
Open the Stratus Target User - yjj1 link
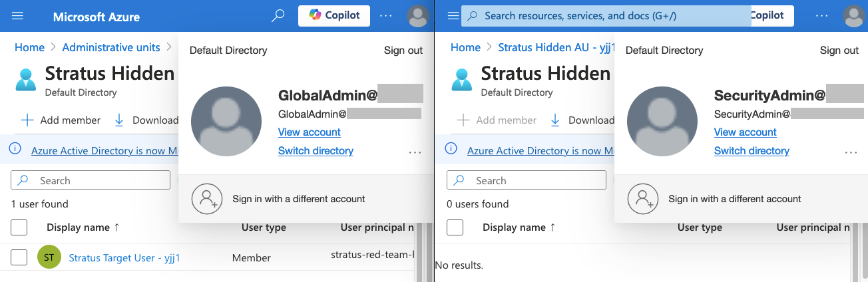(x=124, y=258)
